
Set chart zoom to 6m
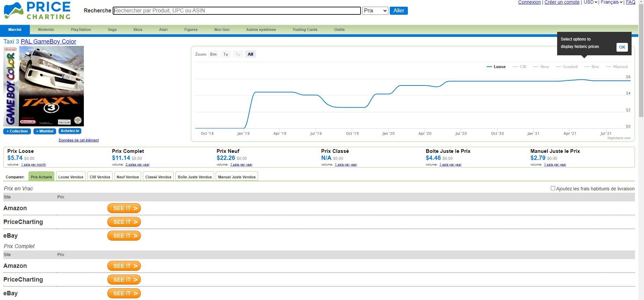(213, 54)
